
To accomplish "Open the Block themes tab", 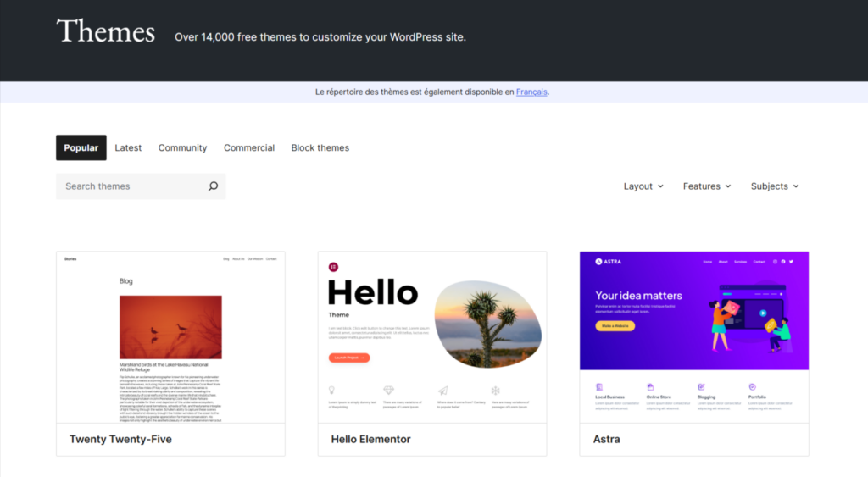I will point(320,147).
